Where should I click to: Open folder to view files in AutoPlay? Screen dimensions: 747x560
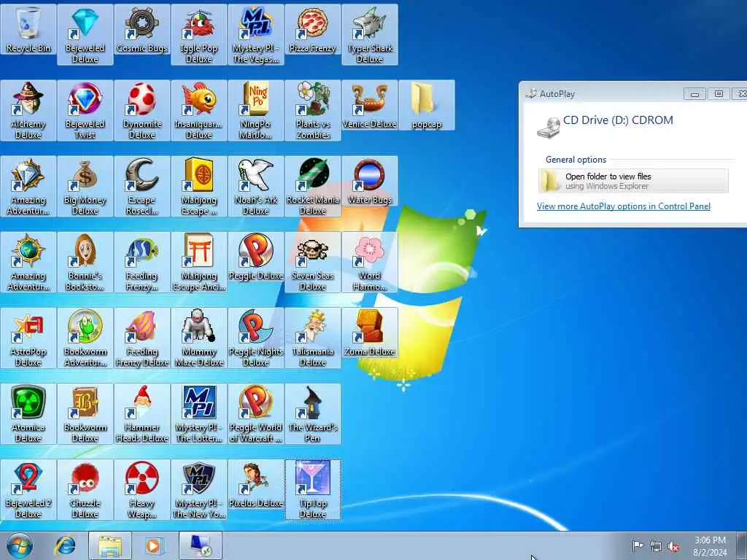click(633, 181)
